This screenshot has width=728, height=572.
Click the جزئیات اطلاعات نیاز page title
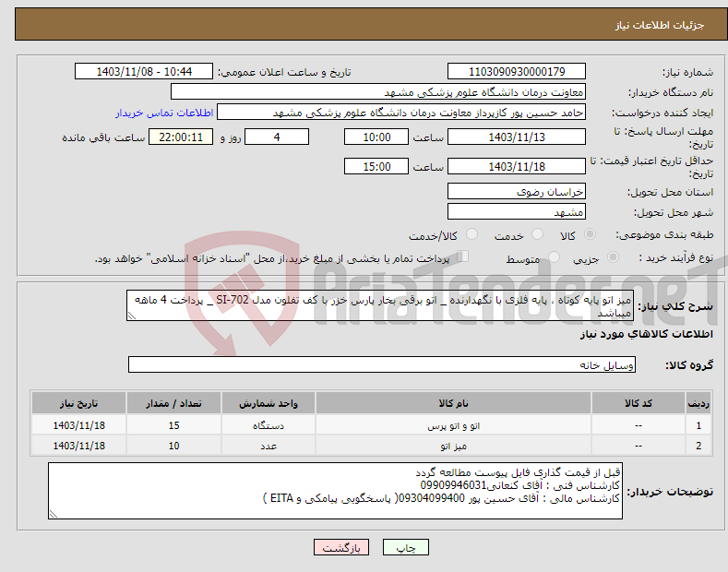[x=660, y=25]
